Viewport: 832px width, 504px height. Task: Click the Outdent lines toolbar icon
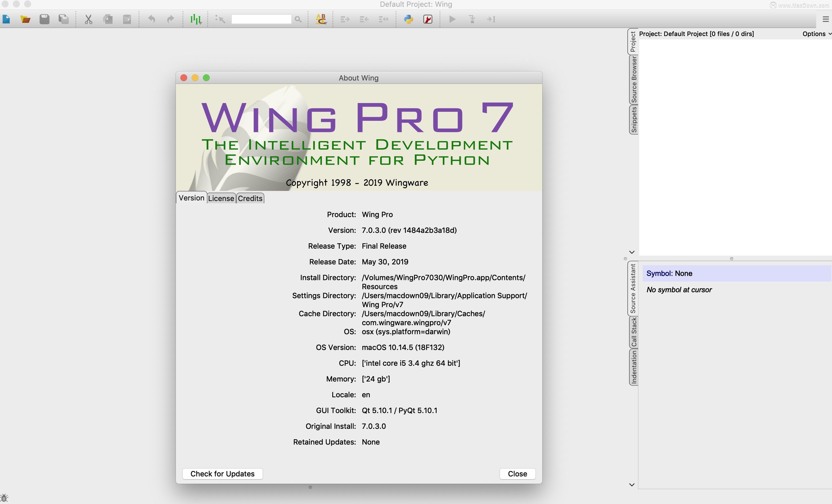364,19
